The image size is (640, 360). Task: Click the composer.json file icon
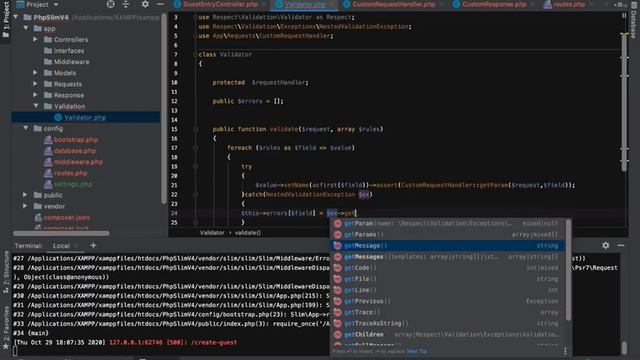click(38, 218)
